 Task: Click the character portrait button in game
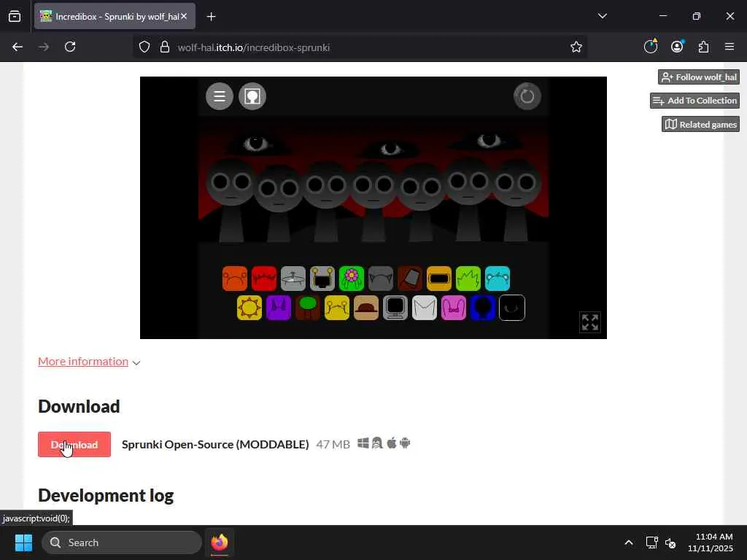[x=252, y=96]
